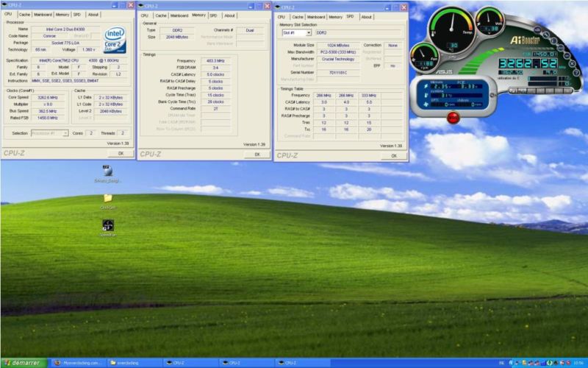
Task: Click the Volt gauge in AI Booster
Action: tap(490, 23)
